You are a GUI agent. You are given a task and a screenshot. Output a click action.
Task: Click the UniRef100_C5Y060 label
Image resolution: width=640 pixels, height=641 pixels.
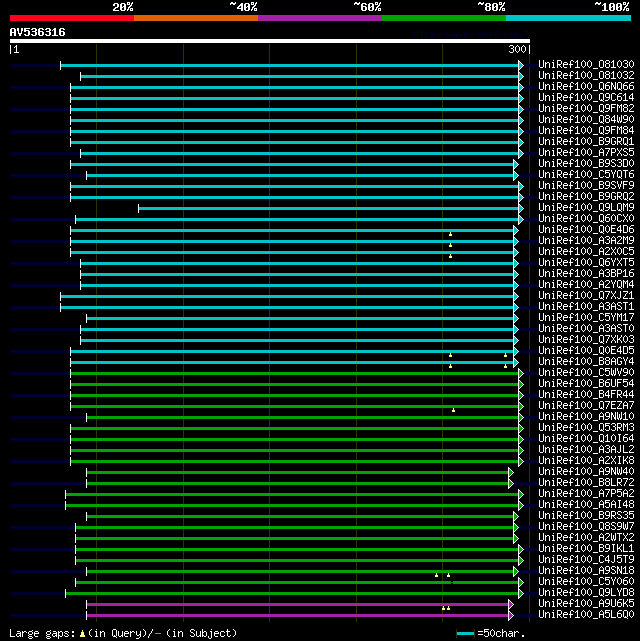tap(586, 582)
